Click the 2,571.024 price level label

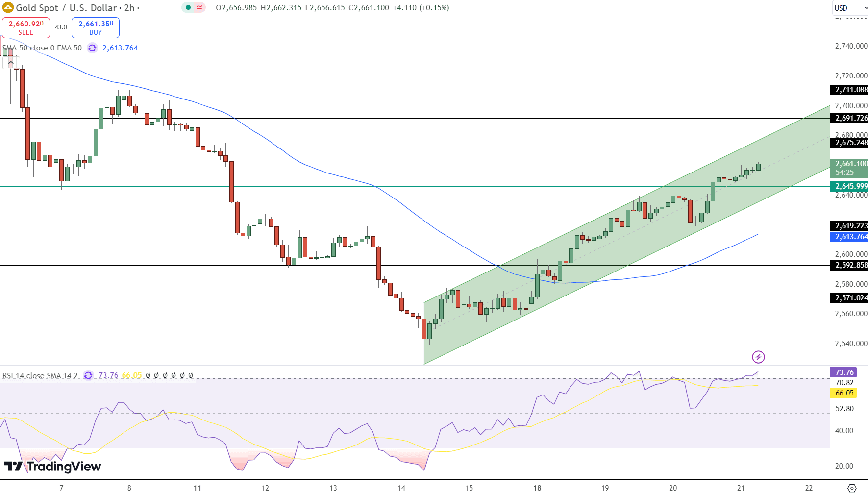tap(849, 298)
